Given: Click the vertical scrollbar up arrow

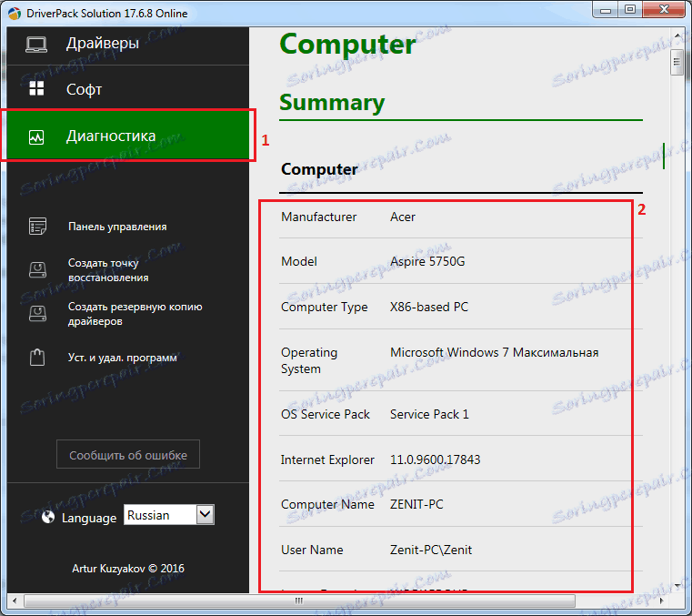Looking at the screenshot, I should click(x=677, y=35).
